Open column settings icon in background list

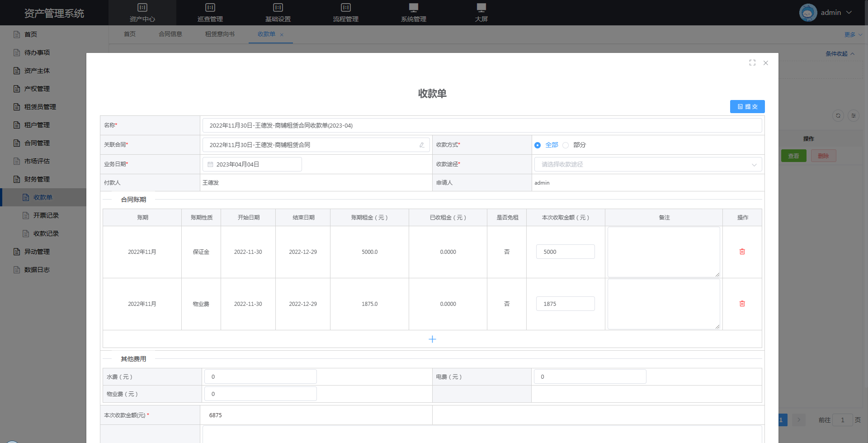854,115
